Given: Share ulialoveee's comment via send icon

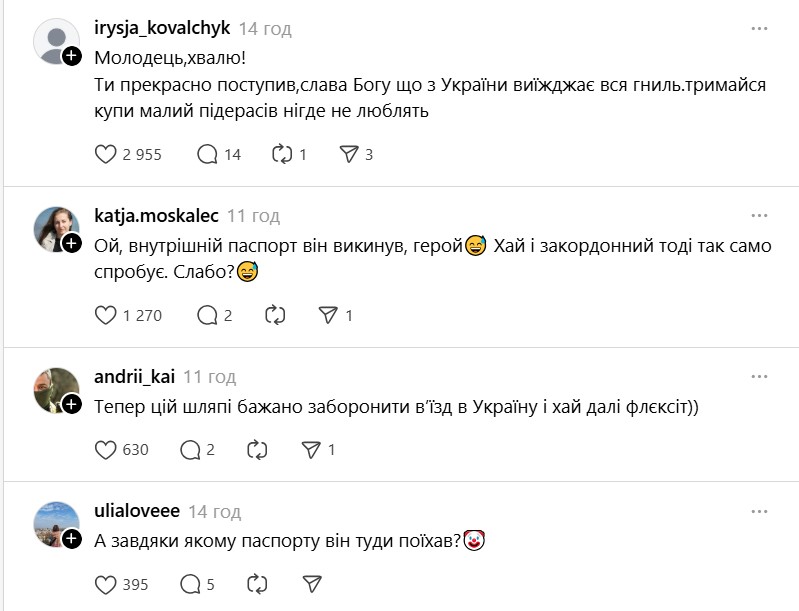Looking at the screenshot, I should (310, 584).
